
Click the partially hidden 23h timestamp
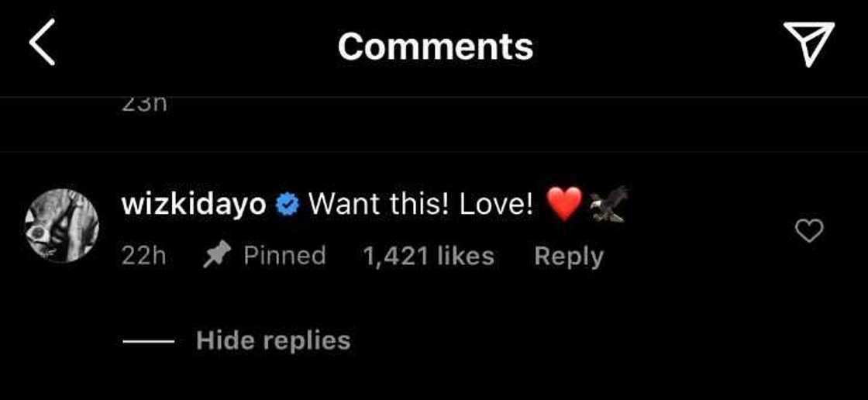[143, 104]
